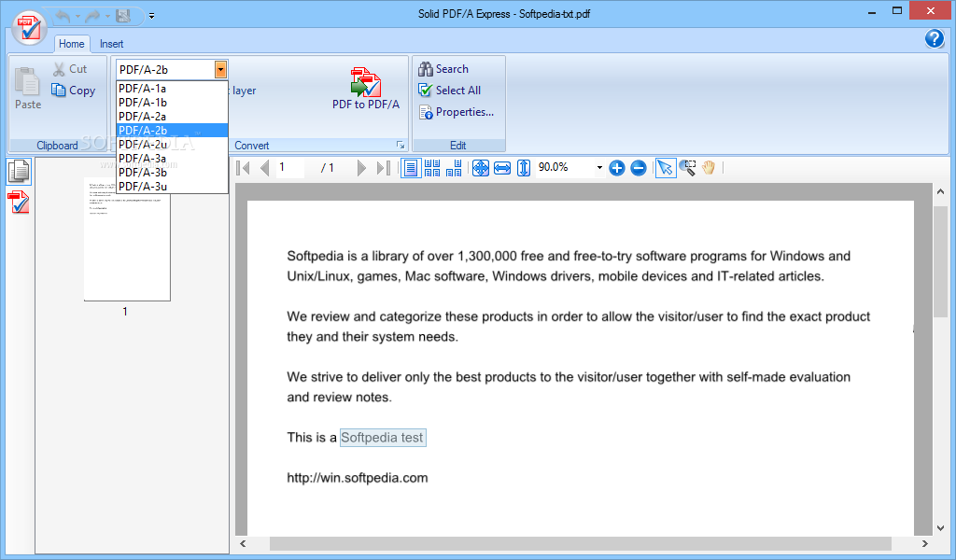This screenshot has width=956, height=560.
Task: Click the selected 'Softpedia test' text box
Action: (x=382, y=438)
